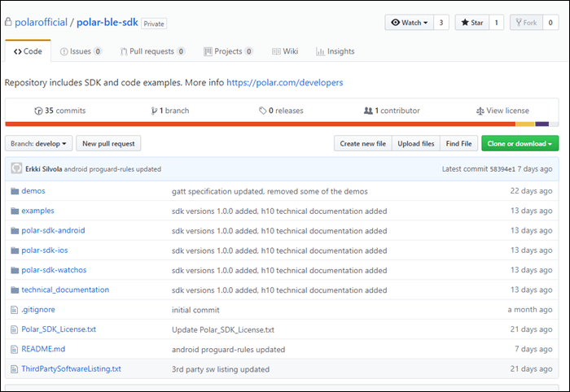Click the Fork button
Image resolution: width=570 pixels, height=392 pixels.
coord(526,23)
